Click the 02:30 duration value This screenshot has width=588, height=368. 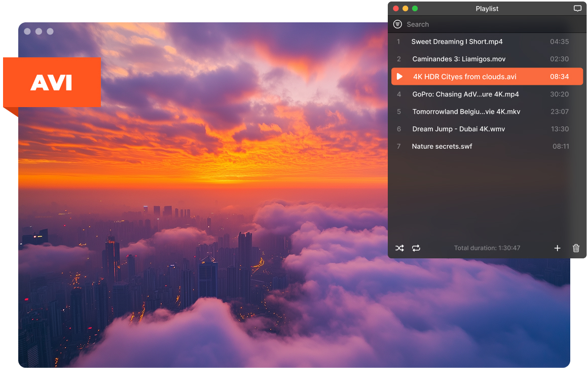[x=560, y=59]
